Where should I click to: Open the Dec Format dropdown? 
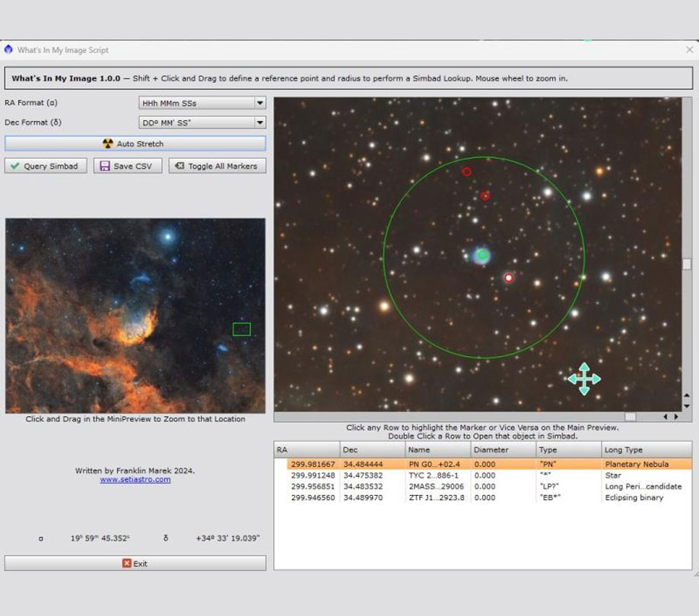259,122
